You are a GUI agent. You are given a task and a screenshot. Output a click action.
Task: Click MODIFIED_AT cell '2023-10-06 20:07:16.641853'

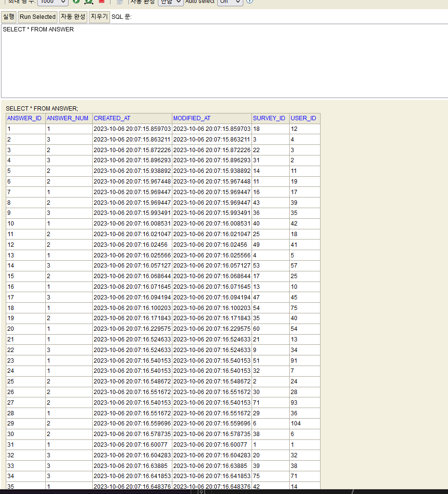212,476
